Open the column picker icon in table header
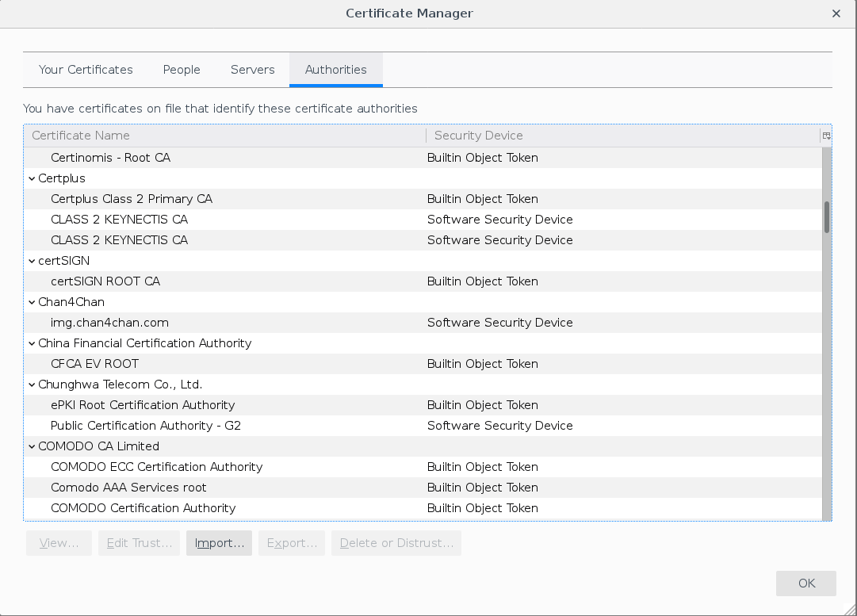 pos(826,136)
